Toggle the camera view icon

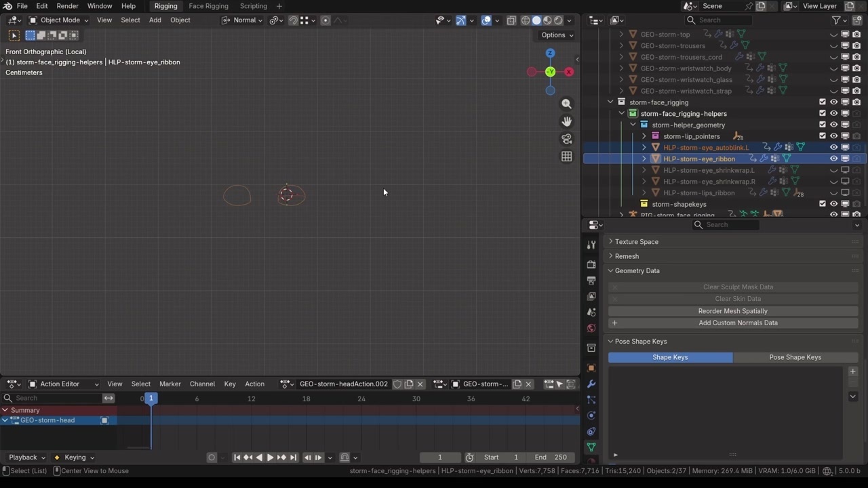pos(566,139)
